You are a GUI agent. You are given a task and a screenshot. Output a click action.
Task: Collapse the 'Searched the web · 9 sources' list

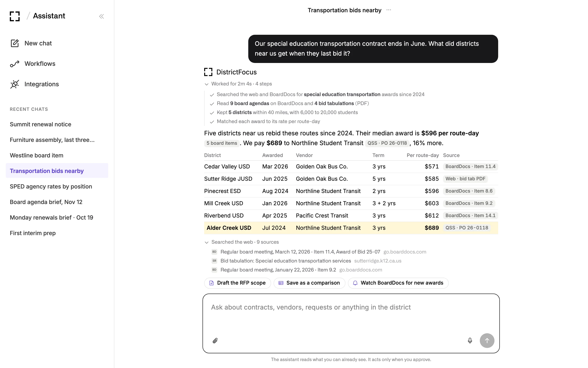pyautogui.click(x=242, y=242)
